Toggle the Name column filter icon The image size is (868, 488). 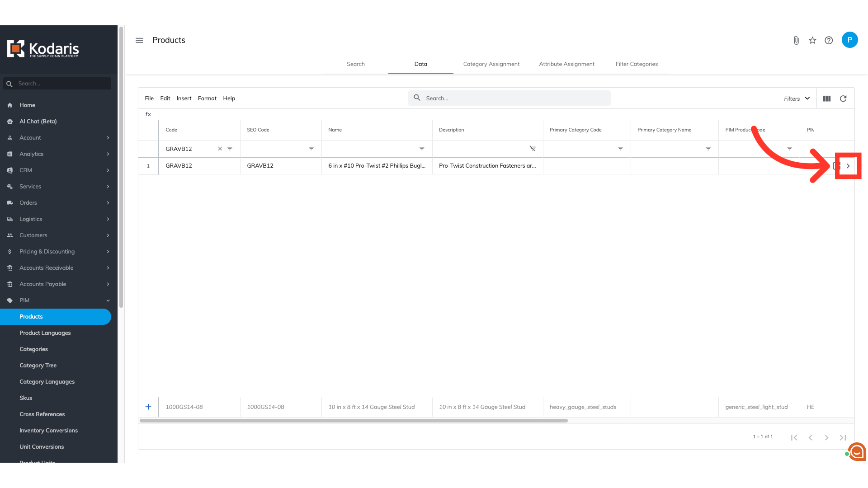(422, 149)
